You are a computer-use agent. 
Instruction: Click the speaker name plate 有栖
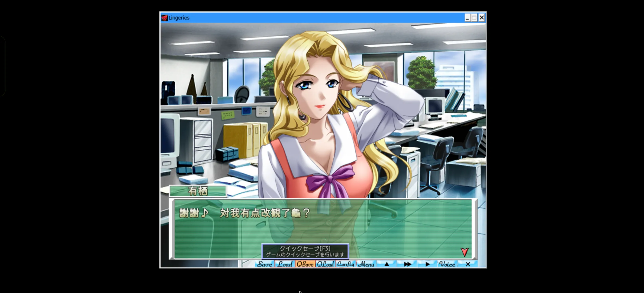click(198, 191)
